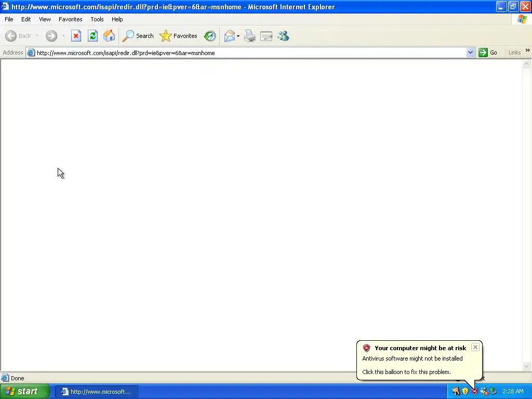This screenshot has height=399, width=532.
Task: Click the Go button
Action: (488, 52)
